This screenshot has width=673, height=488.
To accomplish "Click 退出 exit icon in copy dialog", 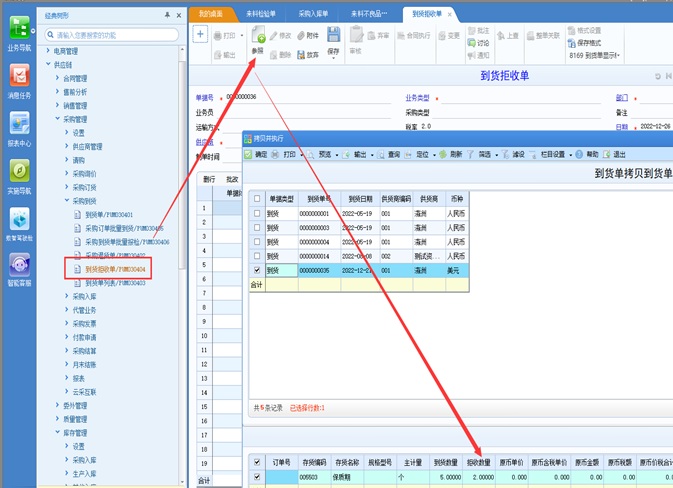I will tap(606, 154).
